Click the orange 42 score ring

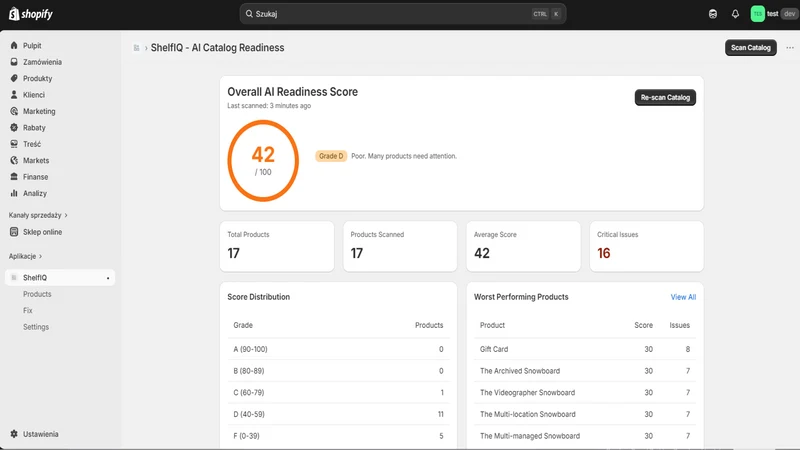point(263,161)
